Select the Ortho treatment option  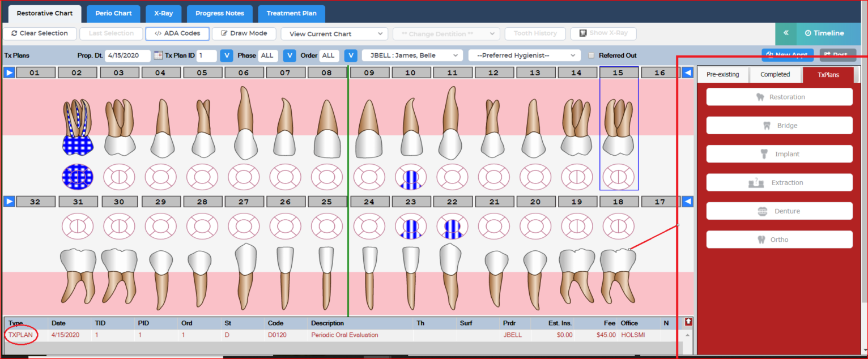pyautogui.click(x=779, y=239)
